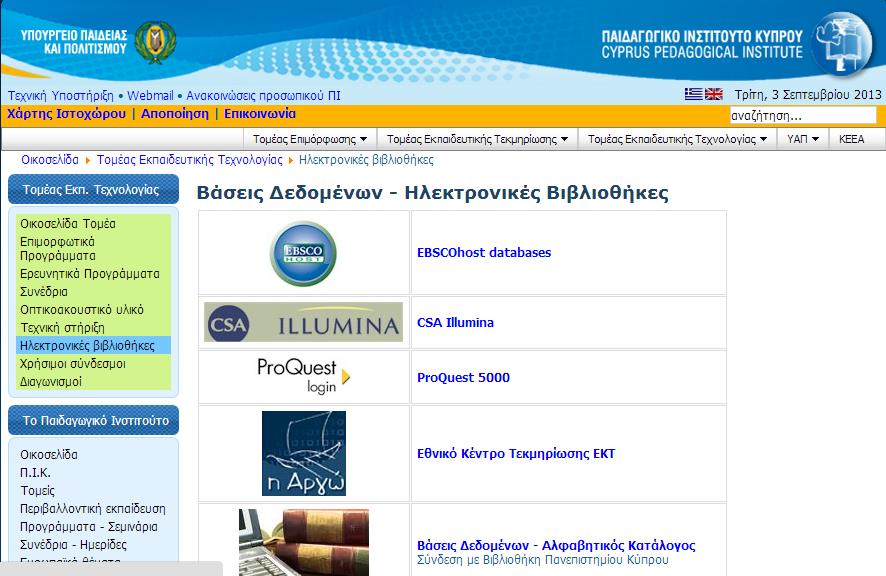Click the Cyprus Pedagogical Institute globe logo

842,44
